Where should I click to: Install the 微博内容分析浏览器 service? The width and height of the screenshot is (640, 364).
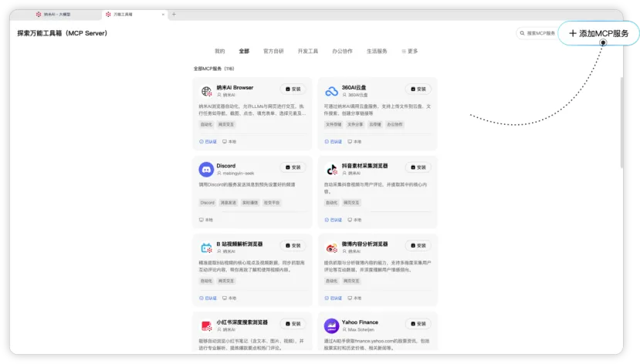click(418, 245)
